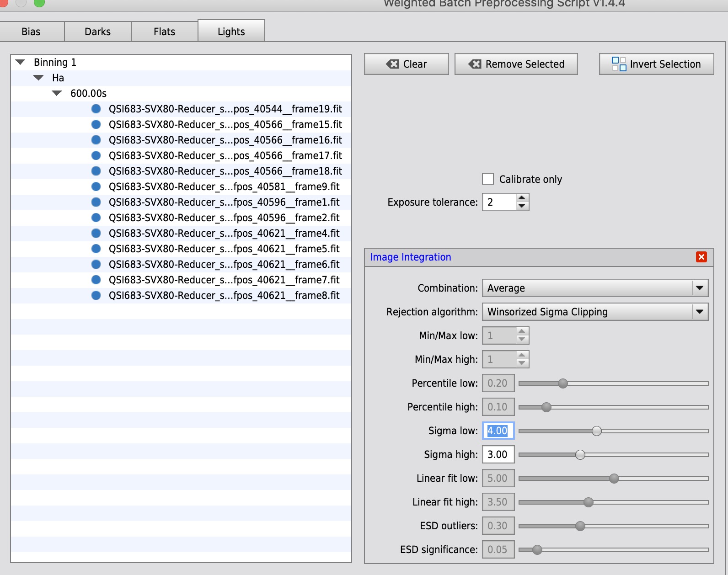The image size is (728, 575).
Task: Select file ending frame5.fit
Action: (181, 249)
